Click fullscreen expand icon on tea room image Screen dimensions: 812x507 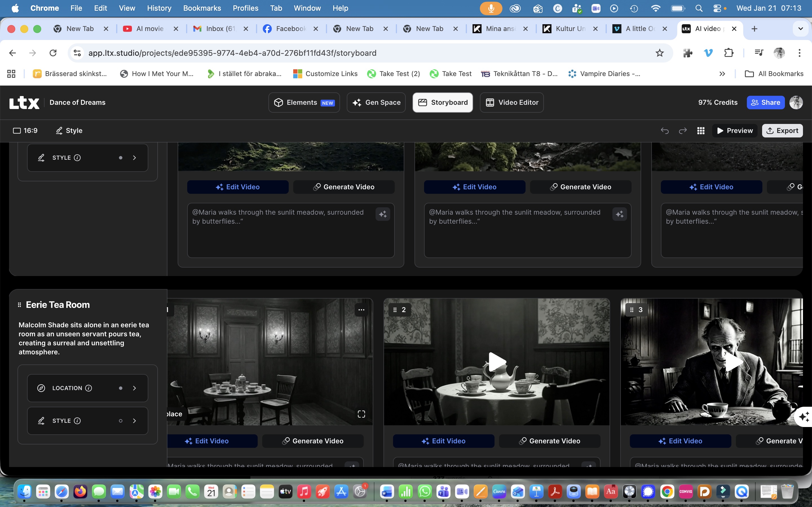(x=361, y=414)
